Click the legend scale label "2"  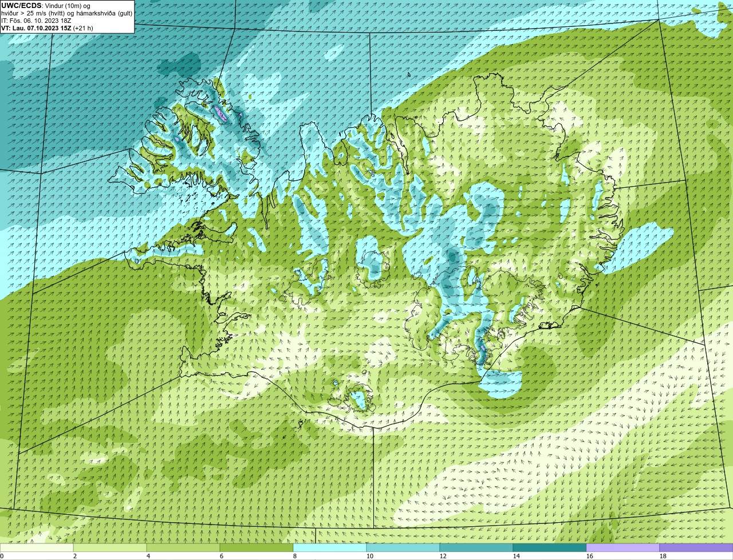[75, 556]
